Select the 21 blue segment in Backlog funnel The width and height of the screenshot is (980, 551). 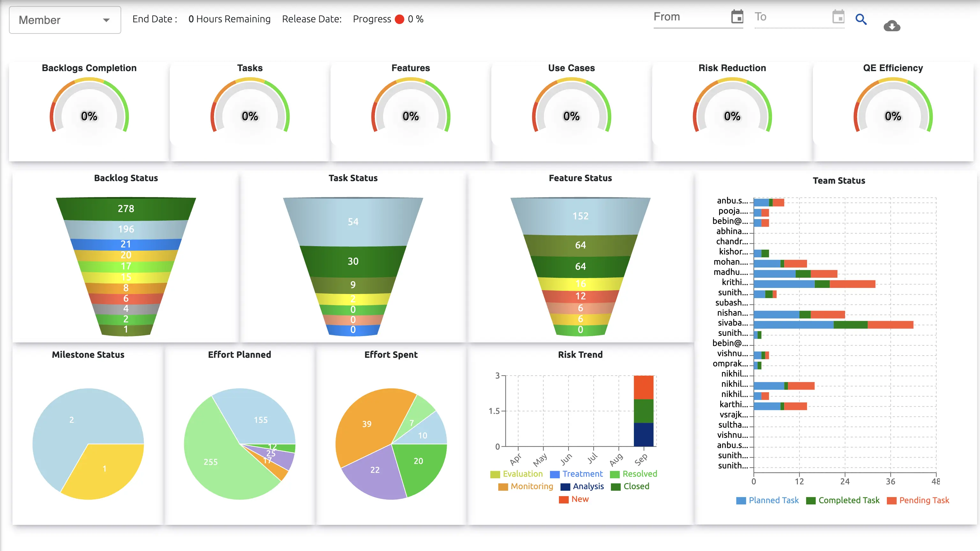tap(126, 244)
